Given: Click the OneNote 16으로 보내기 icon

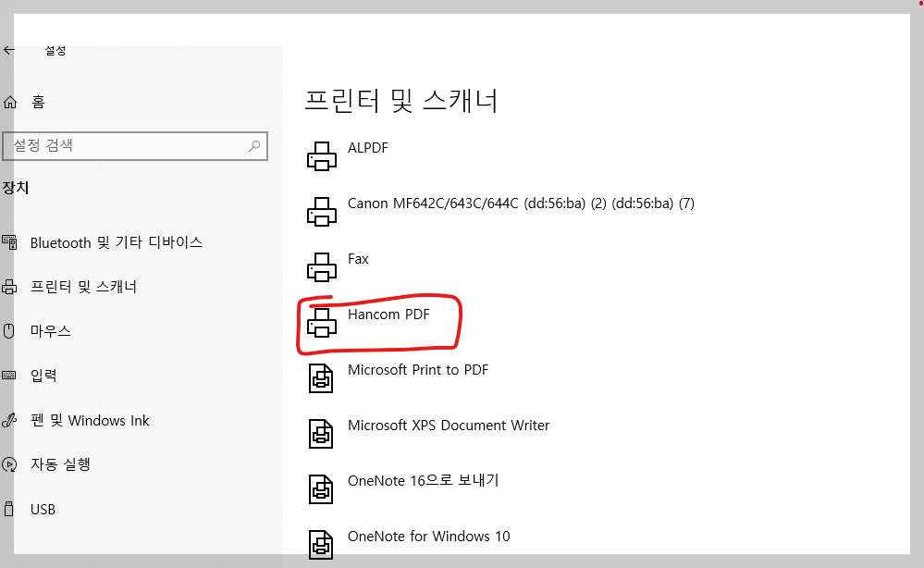Looking at the screenshot, I should point(321,489).
